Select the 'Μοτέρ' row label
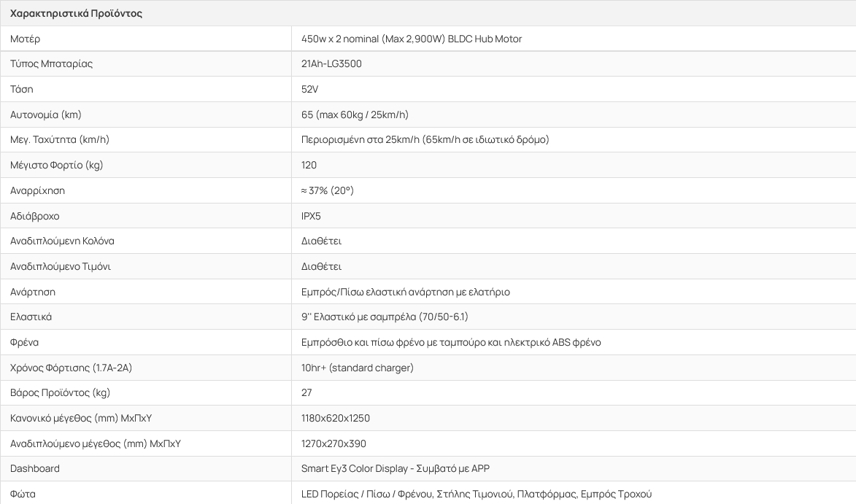 click(x=25, y=39)
